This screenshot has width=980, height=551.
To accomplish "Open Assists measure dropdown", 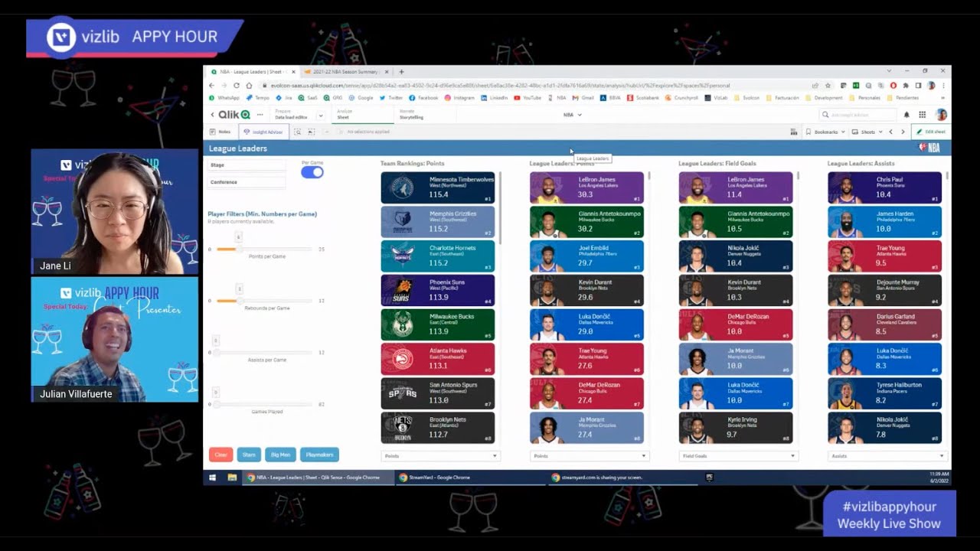I will (x=887, y=456).
